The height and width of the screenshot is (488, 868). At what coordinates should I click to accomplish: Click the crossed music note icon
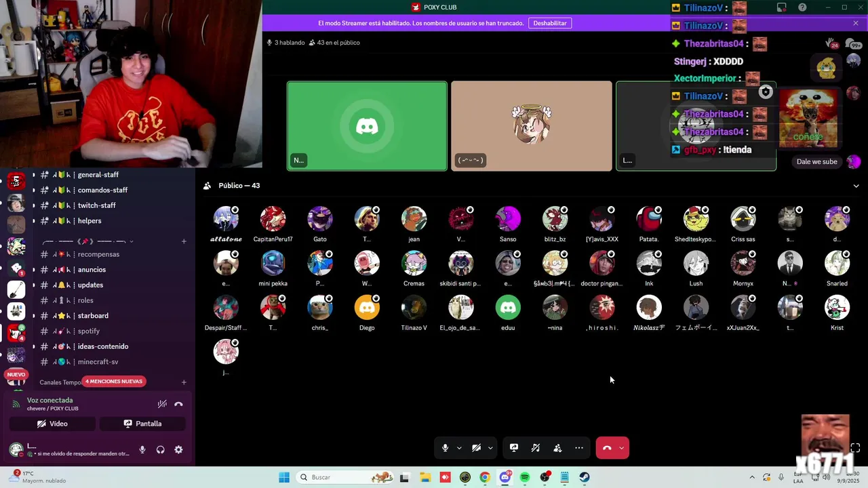[x=536, y=448]
